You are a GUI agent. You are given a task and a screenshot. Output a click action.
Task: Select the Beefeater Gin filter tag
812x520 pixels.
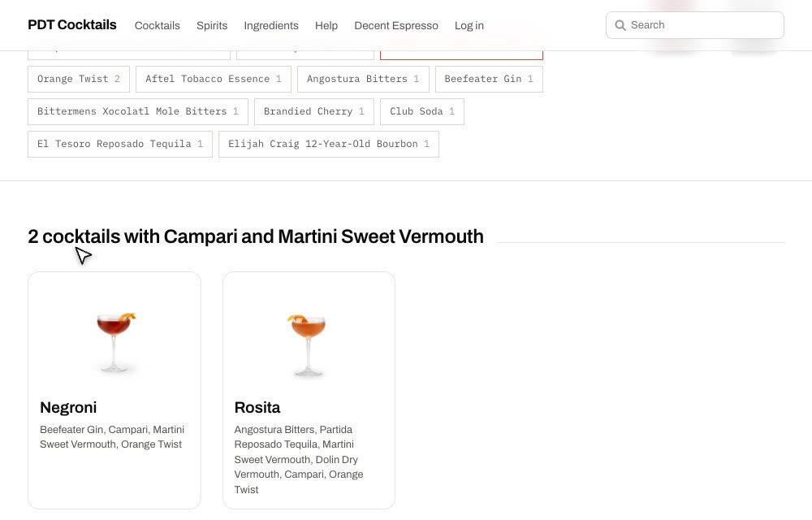489,79
